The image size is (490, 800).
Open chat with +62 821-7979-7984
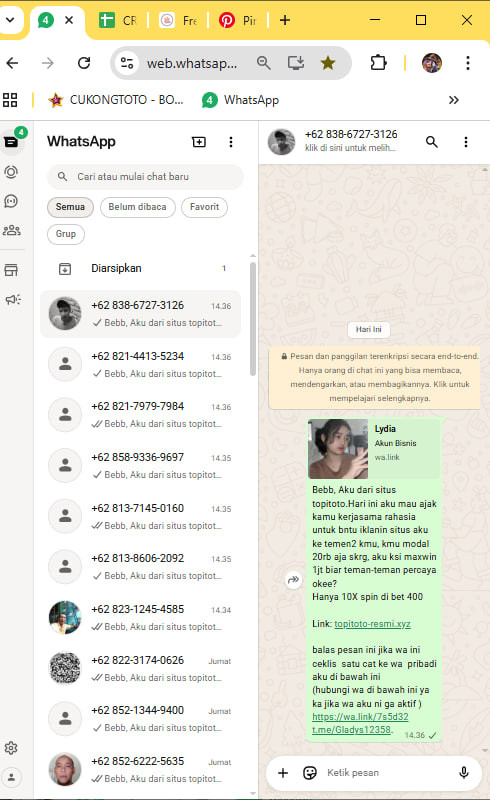point(140,415)
